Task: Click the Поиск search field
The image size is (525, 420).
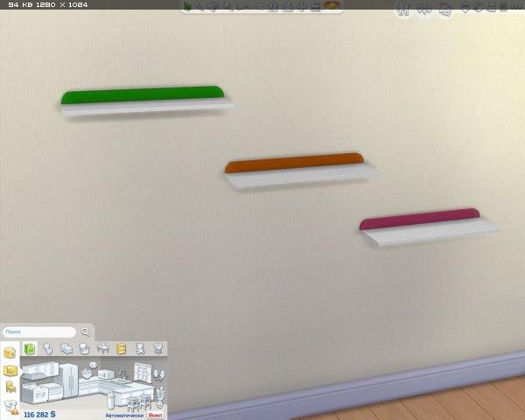Action: 39,332
